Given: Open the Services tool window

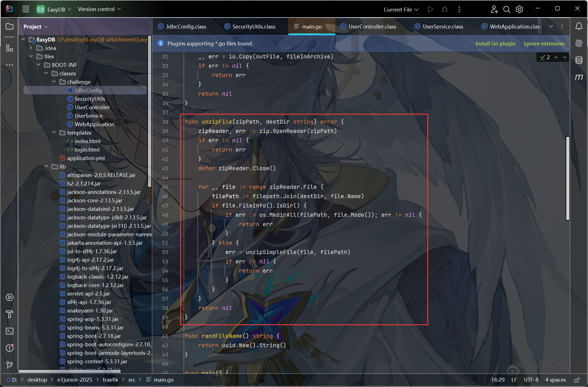Looking at the screenshot, I should click(10, 297).
